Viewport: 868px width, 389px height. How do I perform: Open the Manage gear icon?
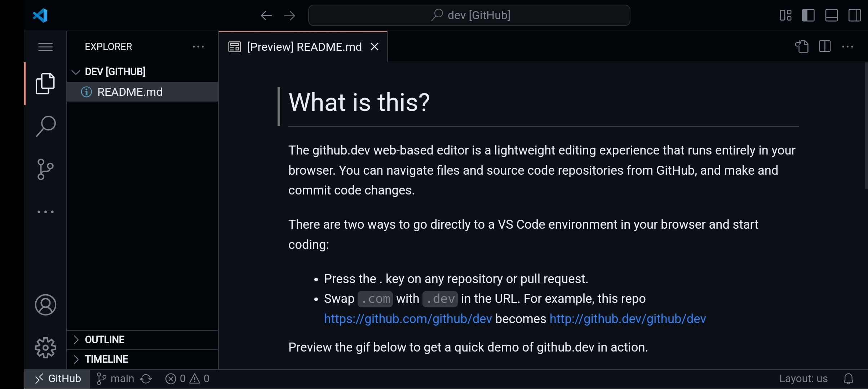coord(45,348)
